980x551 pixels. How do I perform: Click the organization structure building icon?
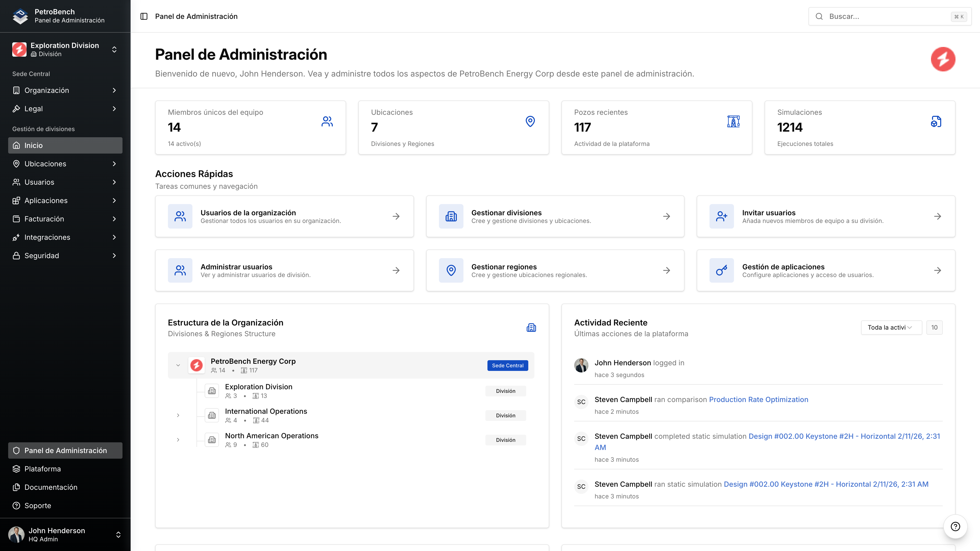pyautogui.click(x=531, y=327)
